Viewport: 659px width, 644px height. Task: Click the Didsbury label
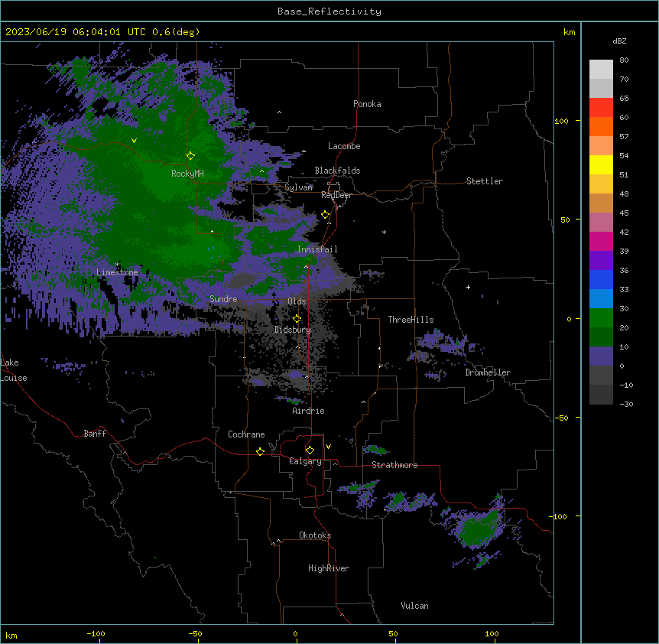pyautogui.click(x=292, y=330)
